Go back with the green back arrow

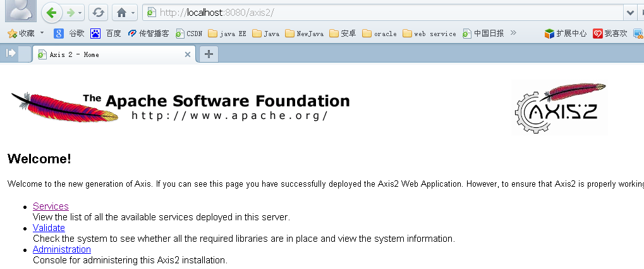point(52,13)
